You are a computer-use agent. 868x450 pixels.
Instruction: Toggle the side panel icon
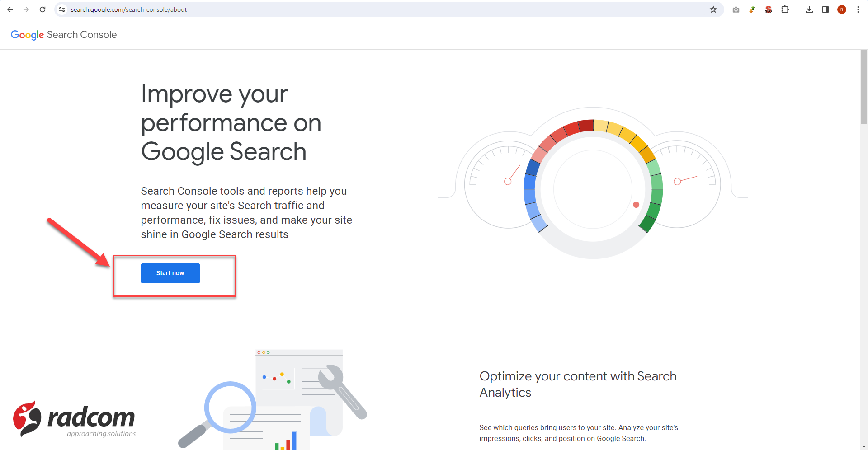coord(826,9)
